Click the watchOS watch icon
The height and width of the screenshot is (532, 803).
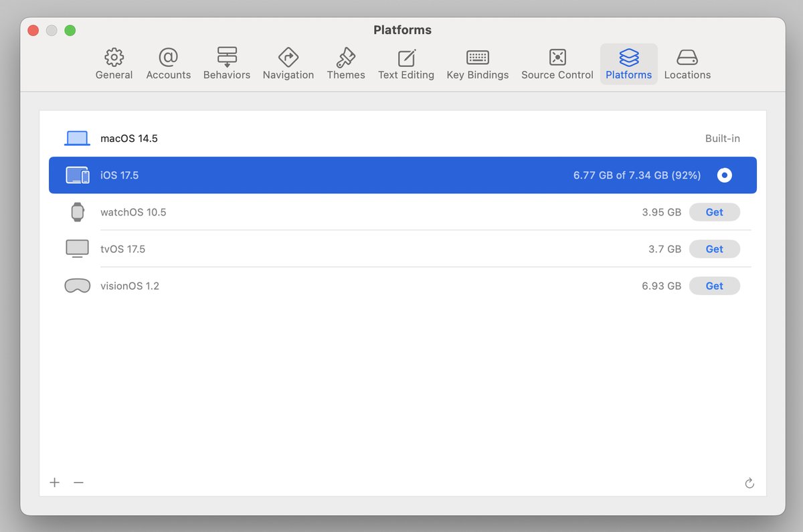click(78, 212)
